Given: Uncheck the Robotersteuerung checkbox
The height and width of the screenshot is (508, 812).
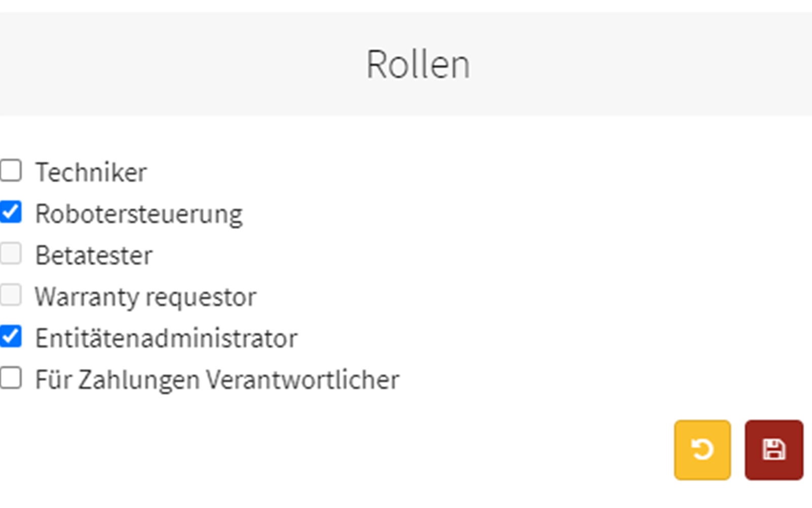Looking at the screenshot, I should click(x=11, y=212).
